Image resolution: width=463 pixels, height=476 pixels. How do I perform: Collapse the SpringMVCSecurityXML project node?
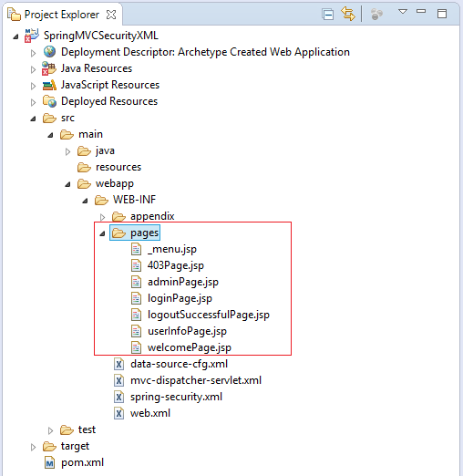point(15,37)
